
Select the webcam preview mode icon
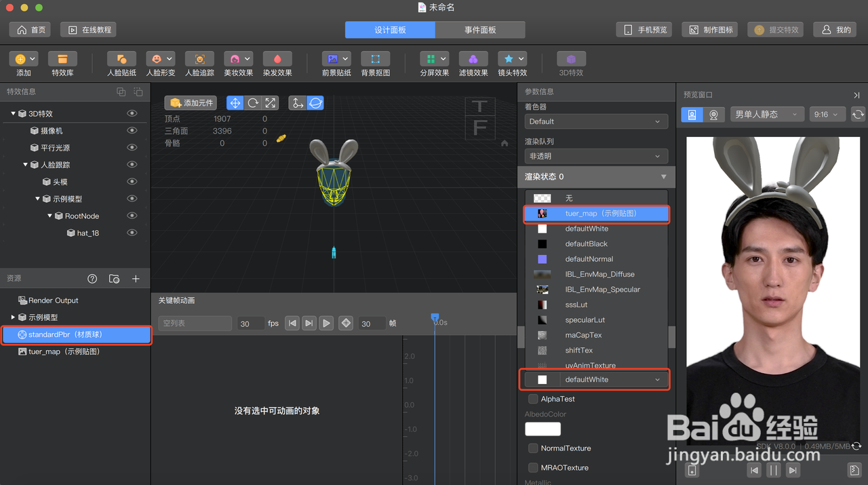(713, 115)
